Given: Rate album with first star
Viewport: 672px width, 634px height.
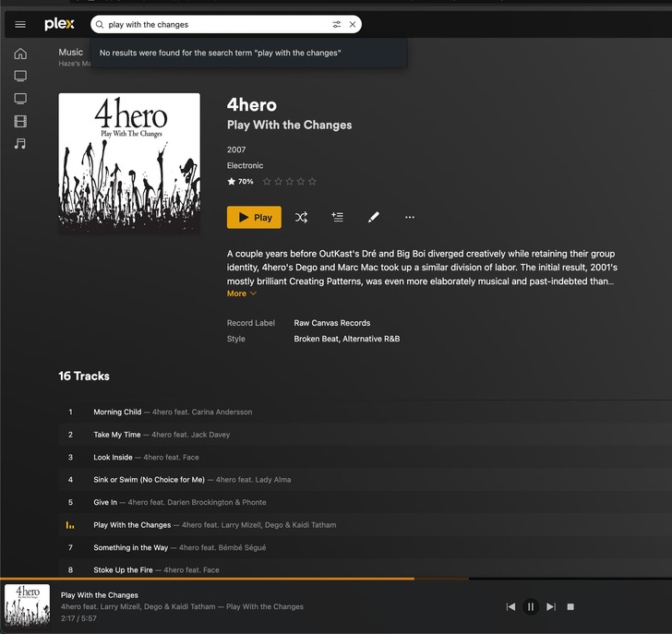Looking at the screenshot, I should coord(267,182).
